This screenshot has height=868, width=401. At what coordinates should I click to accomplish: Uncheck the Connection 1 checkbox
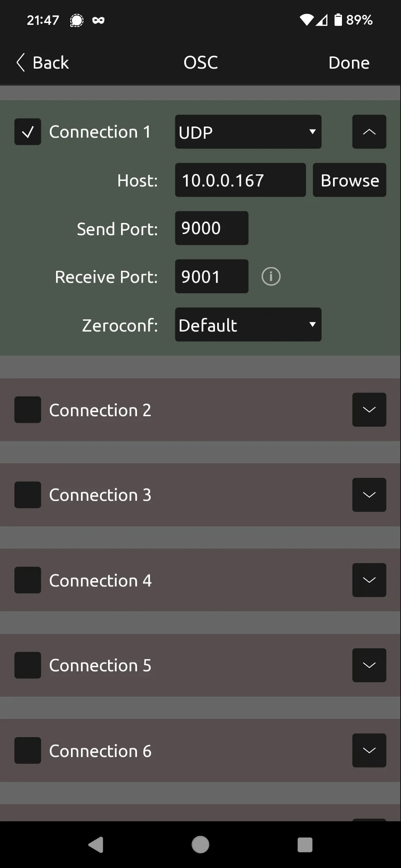coord(27,131)
